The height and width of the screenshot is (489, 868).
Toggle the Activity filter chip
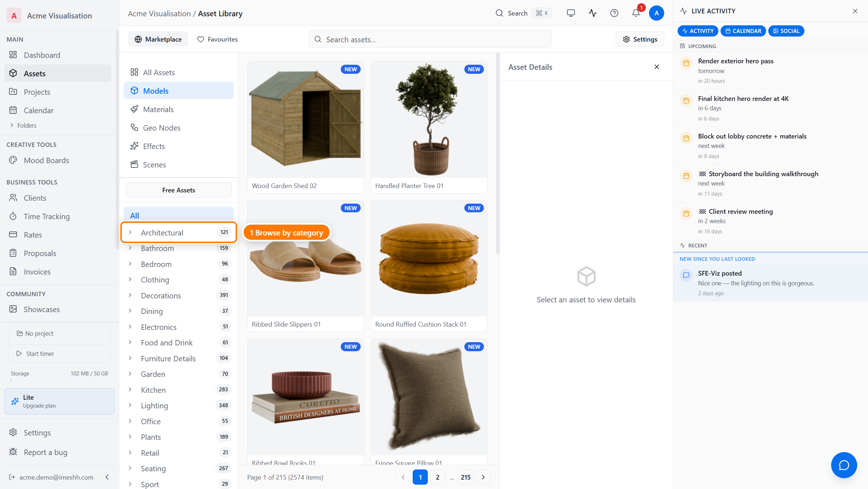[698, 31]
